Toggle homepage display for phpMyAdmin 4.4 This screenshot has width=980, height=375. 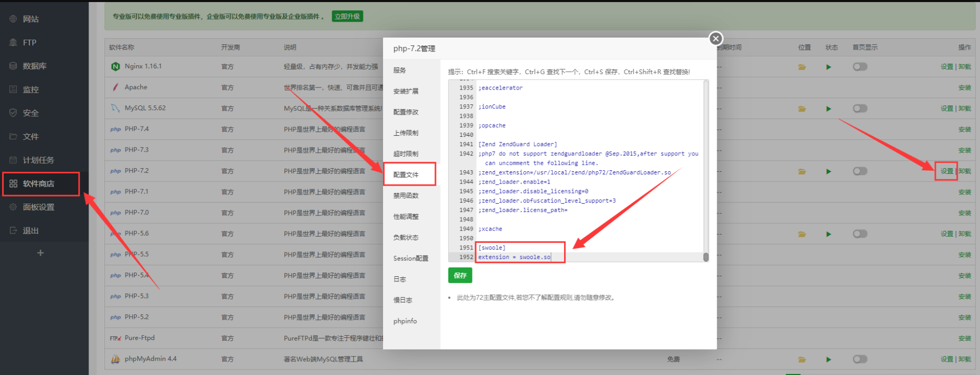(860, 360)
